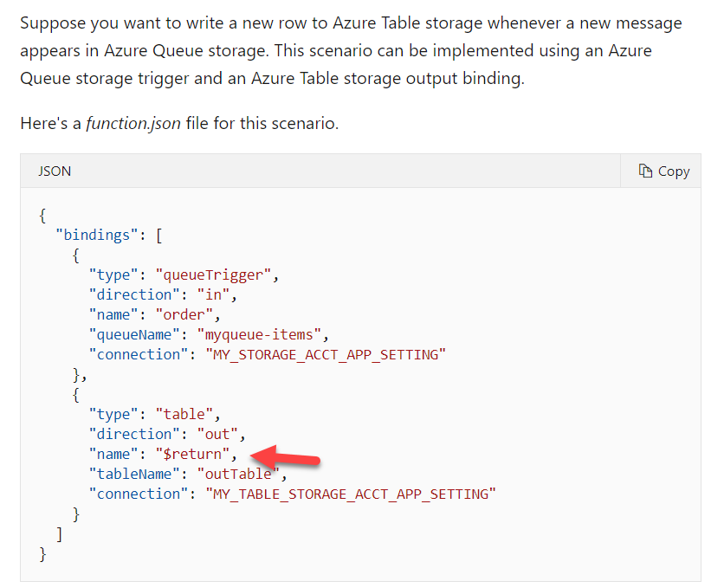Click the copy icon beside Copy
Screen dimensions: 724x588
point(645,171)
